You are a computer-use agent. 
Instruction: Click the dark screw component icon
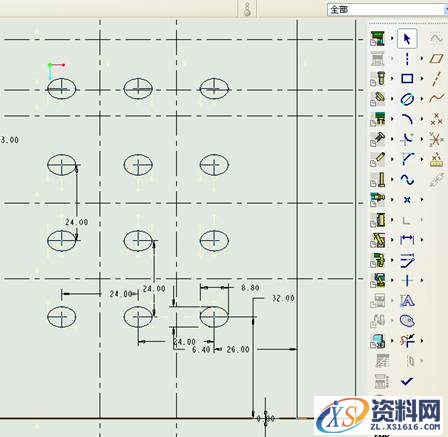[x=378, y=139]
